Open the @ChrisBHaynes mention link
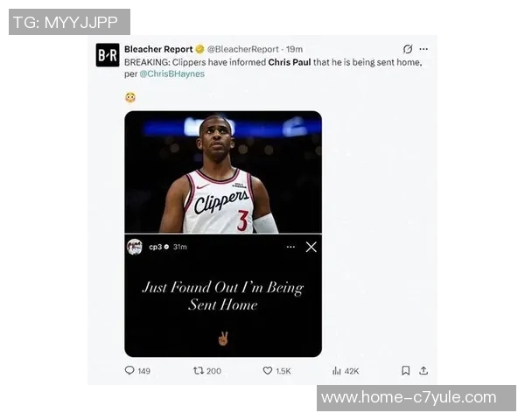 [x=171, y=73]
